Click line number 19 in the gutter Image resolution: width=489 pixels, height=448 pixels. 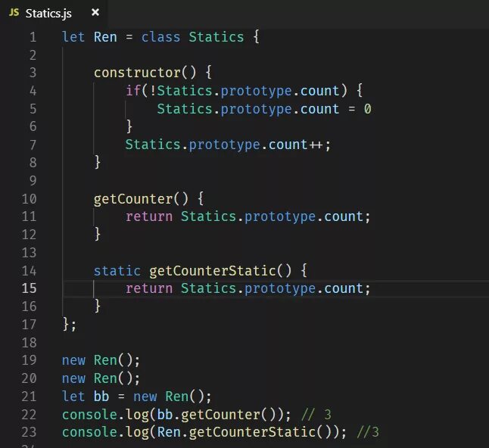coord(29,360)
